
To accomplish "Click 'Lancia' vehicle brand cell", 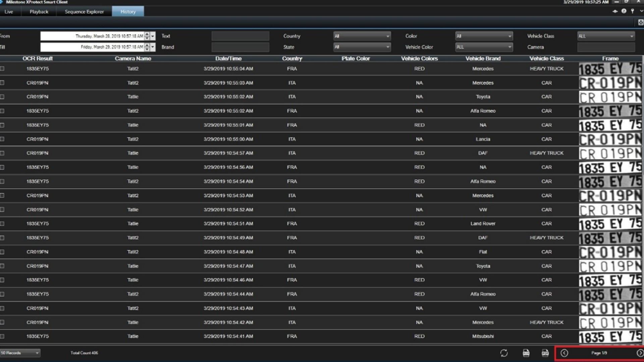I will pos(483,139).
